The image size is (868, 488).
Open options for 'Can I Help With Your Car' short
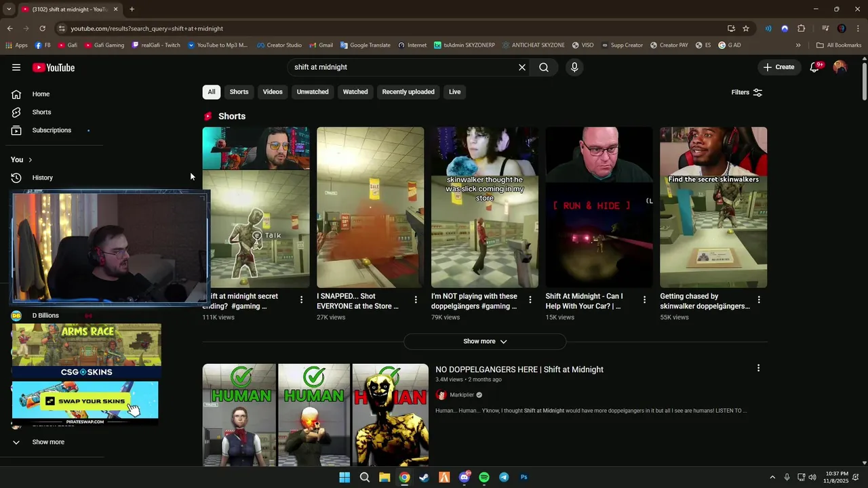(644, 299)
